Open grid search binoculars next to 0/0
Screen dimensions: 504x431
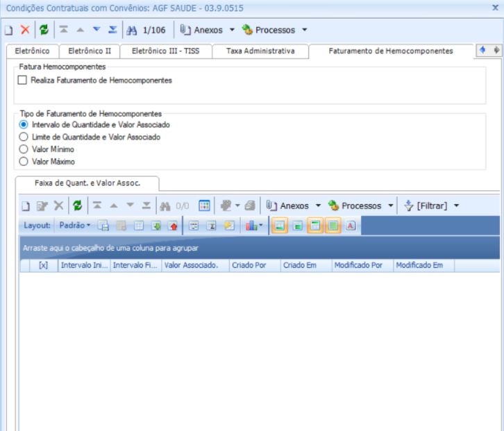[165, 206]
